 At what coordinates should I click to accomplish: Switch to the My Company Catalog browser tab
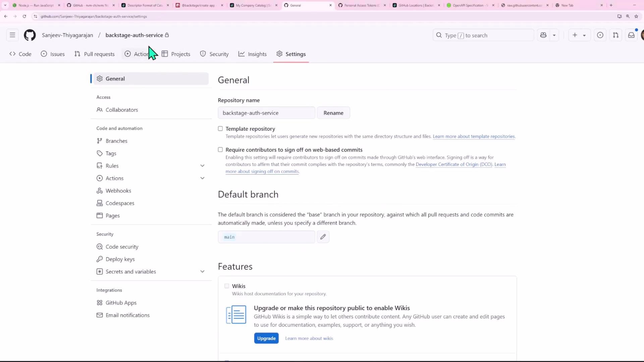click(254, 5)
